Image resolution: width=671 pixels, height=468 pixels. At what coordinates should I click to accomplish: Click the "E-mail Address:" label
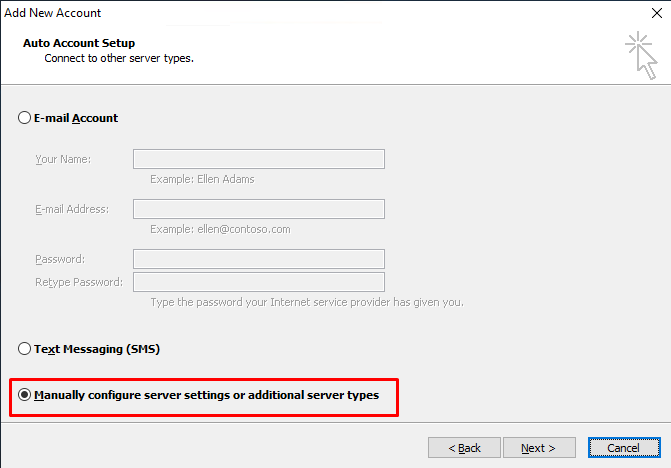[x=72, y=209]
